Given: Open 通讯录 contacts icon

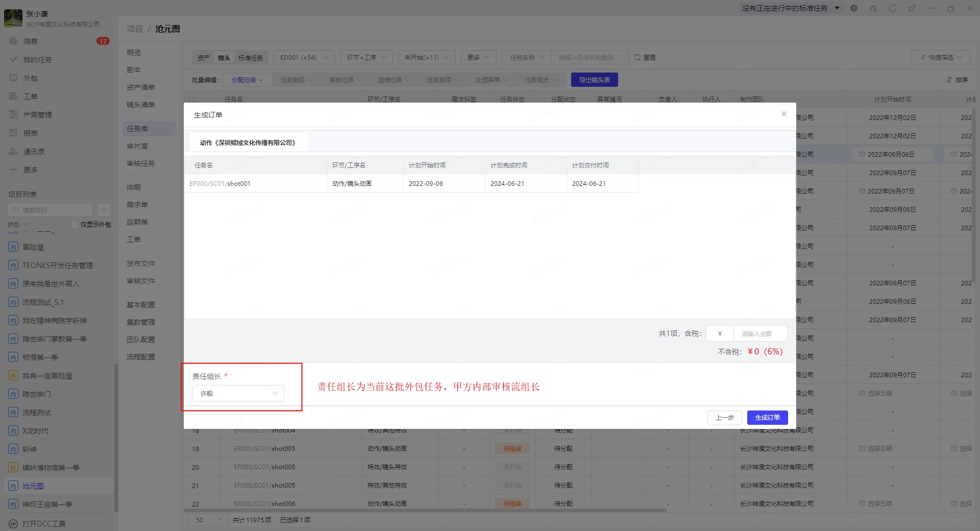Looking at the screenshot, I should click(13, 151).
